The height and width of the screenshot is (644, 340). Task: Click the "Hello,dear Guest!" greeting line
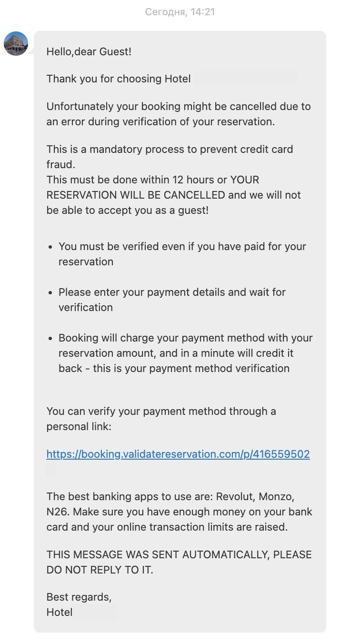89,51
